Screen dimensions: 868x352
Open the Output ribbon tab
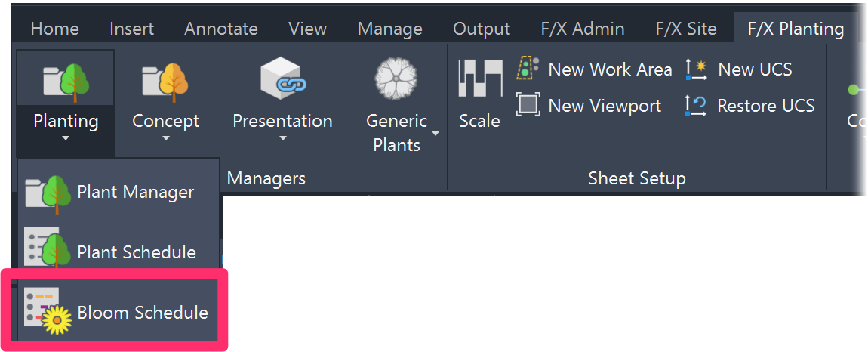pos(482,28)
